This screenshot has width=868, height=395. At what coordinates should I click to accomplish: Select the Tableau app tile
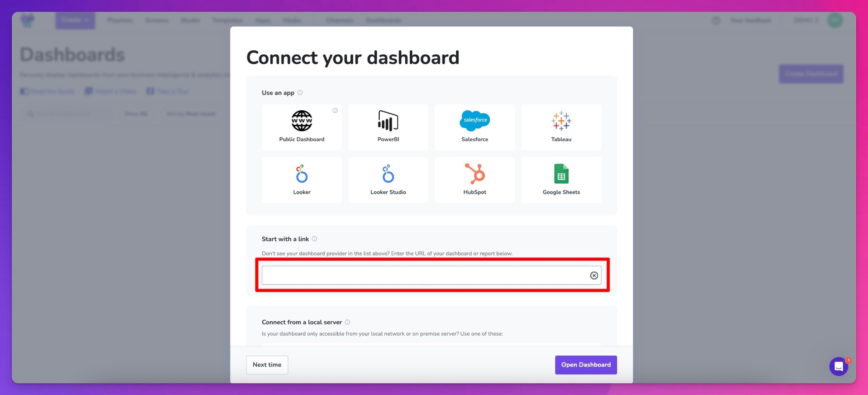561,127
